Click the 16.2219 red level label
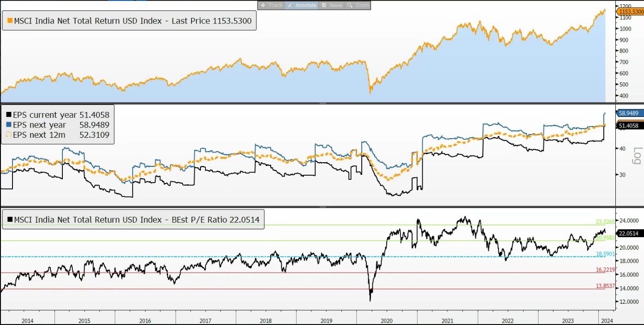644x325 pixels. (x=606, y=270)
